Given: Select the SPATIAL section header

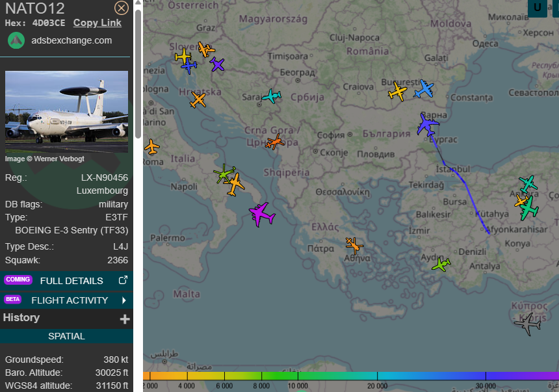Looking at the screenshot, I should pos(66,336).
